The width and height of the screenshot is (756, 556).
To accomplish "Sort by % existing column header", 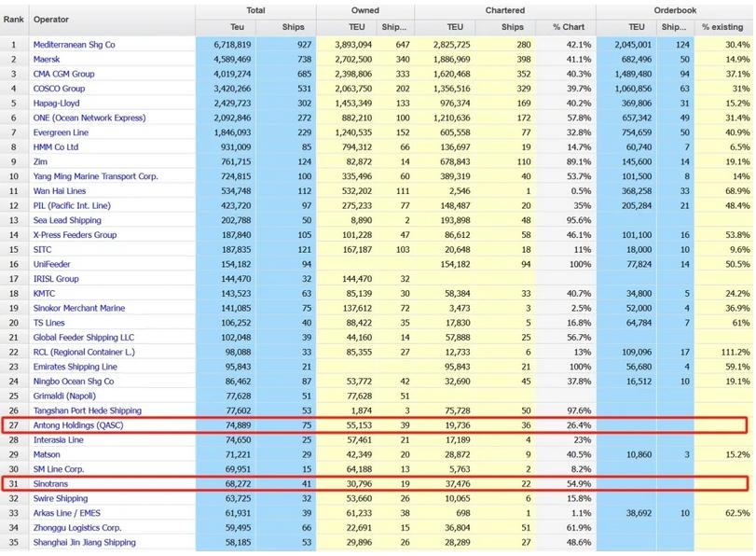I will coord(722,27).
